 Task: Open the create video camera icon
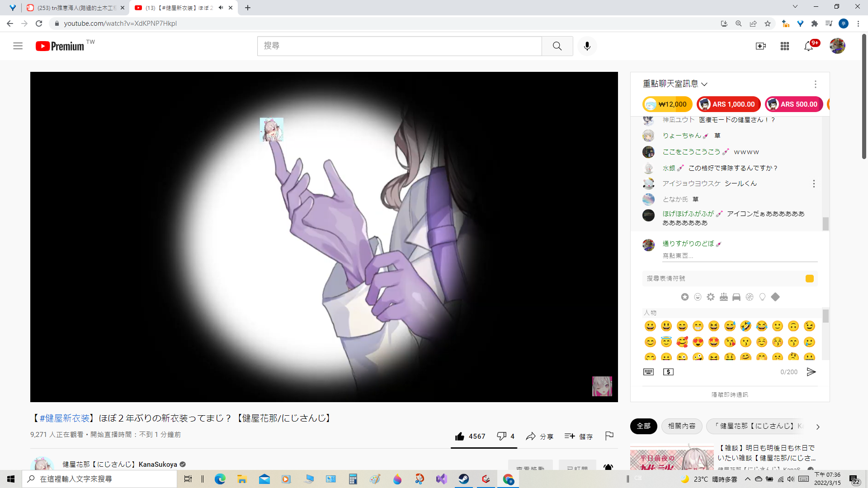click(761, 46)
